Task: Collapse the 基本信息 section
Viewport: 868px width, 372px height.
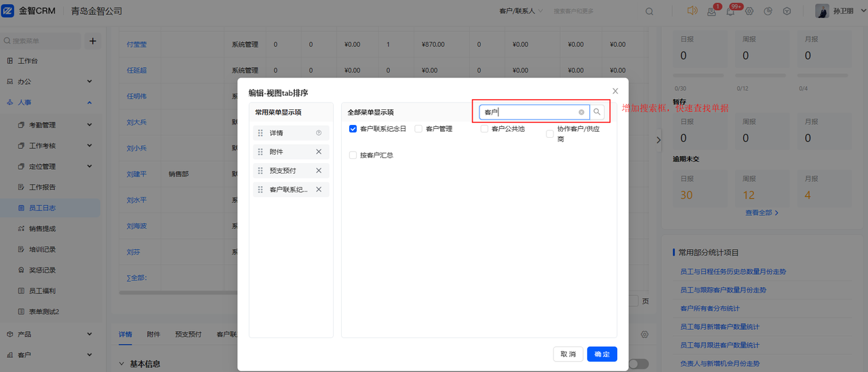Action: click(122, 364)
